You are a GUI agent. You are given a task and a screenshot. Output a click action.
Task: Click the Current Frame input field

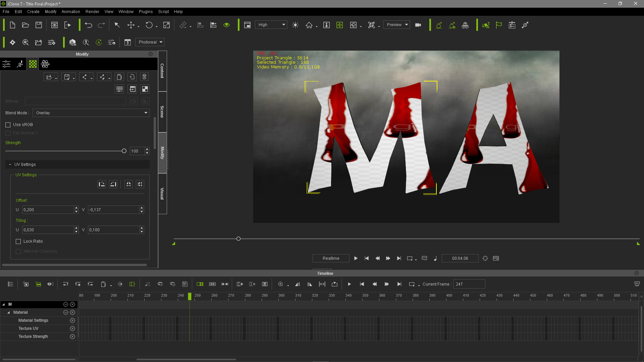tap(469, 284)
